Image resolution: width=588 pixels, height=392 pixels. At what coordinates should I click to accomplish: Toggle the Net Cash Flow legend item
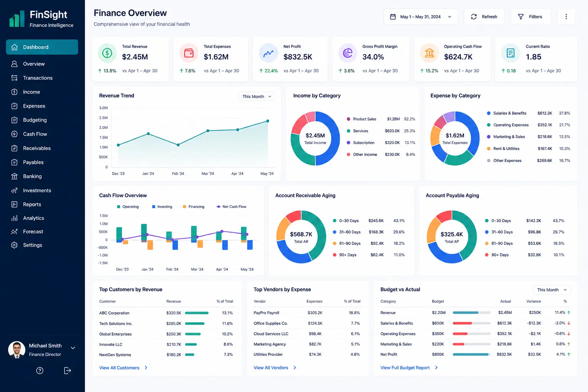(x=232, y=207)
